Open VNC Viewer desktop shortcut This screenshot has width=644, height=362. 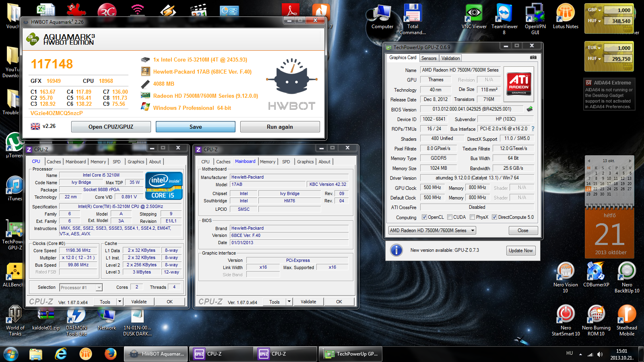coord(474,17)
